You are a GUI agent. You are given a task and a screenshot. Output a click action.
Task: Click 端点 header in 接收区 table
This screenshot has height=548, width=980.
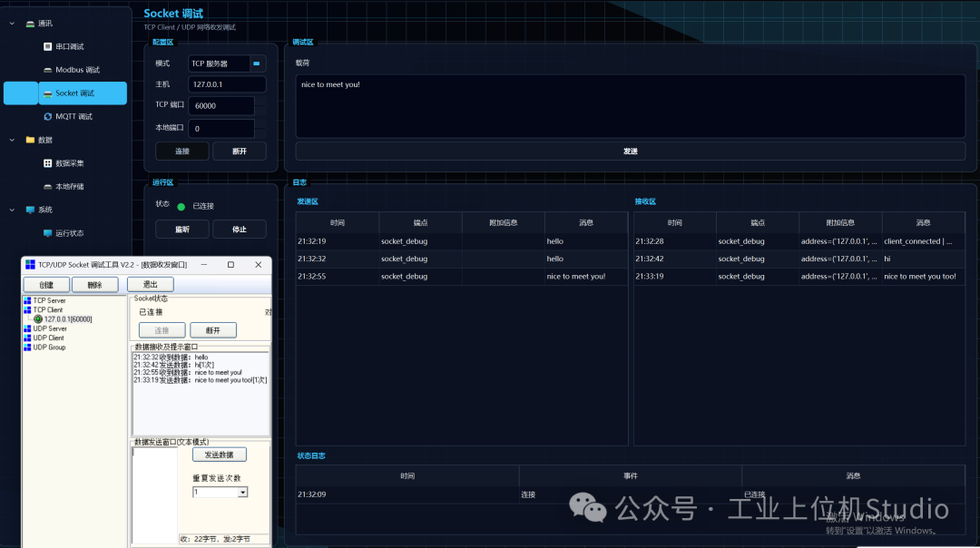tap(758, 223)
